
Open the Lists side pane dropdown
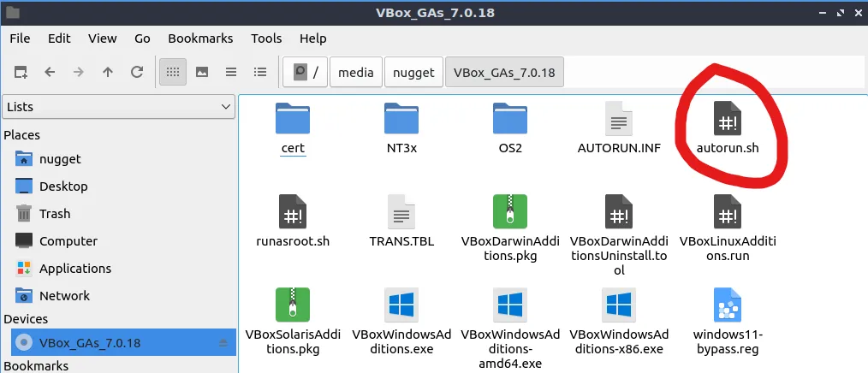pyautogui.click(x=119, y=107)
